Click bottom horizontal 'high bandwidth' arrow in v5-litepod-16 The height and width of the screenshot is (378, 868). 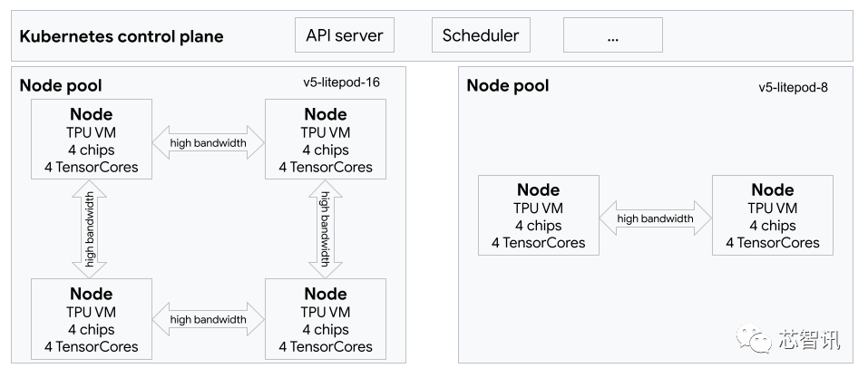(x=208, y=319)
